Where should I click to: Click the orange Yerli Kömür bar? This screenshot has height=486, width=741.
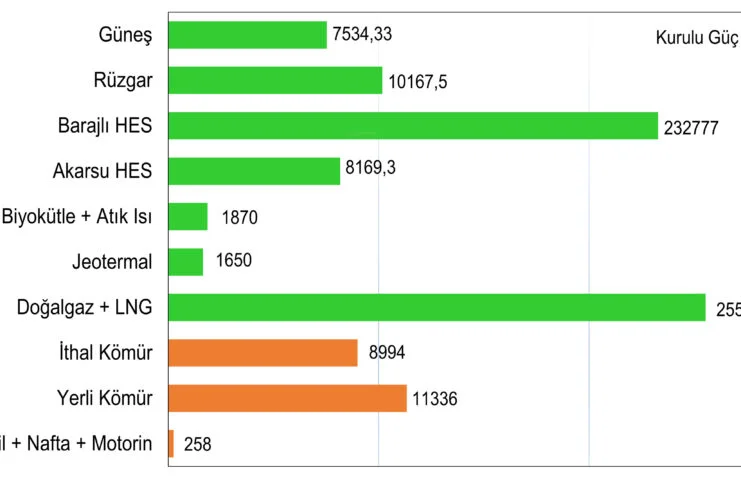(x=287, y=398)
